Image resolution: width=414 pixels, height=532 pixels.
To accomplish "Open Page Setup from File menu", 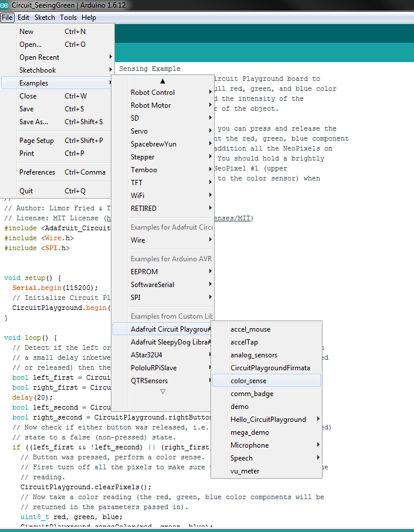I will pos(57,141).
